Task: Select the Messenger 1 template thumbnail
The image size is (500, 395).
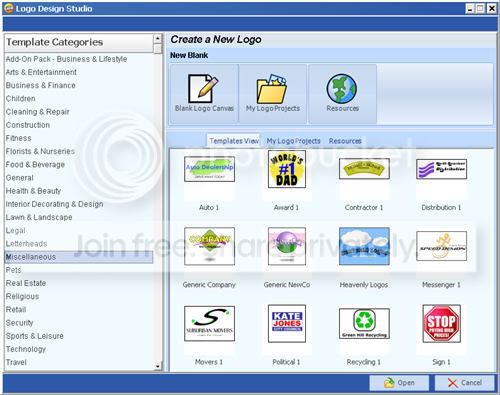Action: pyautogui.click(x=441, y=246)
